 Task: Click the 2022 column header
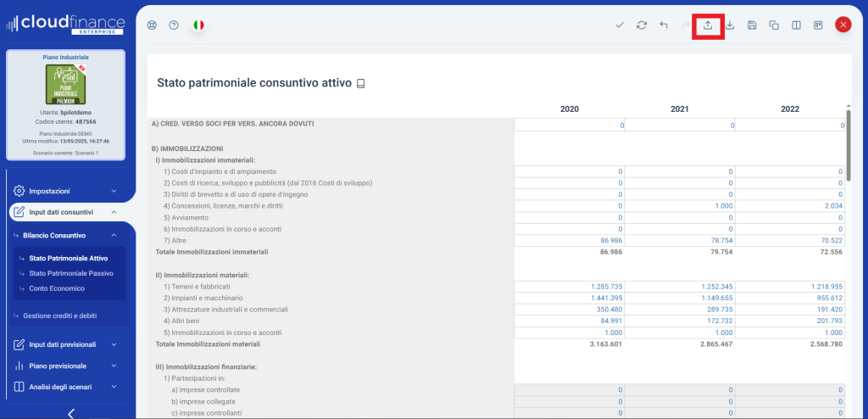pyautogui.click(x=790, y=109)
